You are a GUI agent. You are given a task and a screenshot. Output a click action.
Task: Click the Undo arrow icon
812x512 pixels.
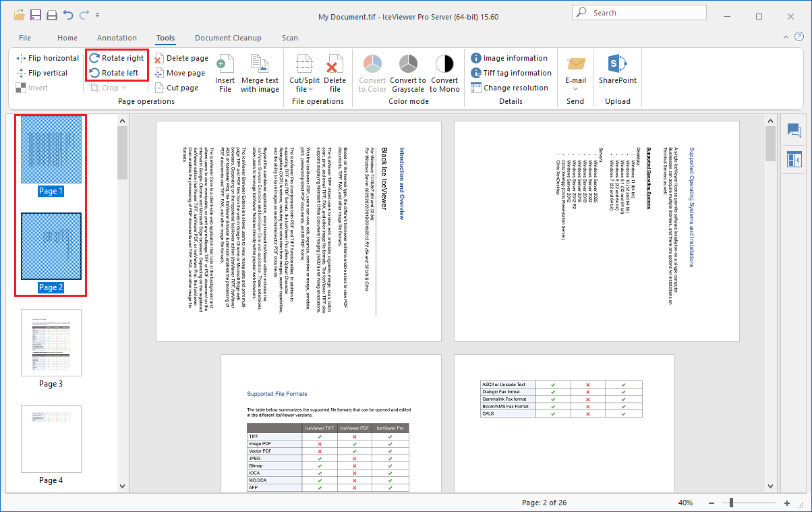click(x=68, y=13)
